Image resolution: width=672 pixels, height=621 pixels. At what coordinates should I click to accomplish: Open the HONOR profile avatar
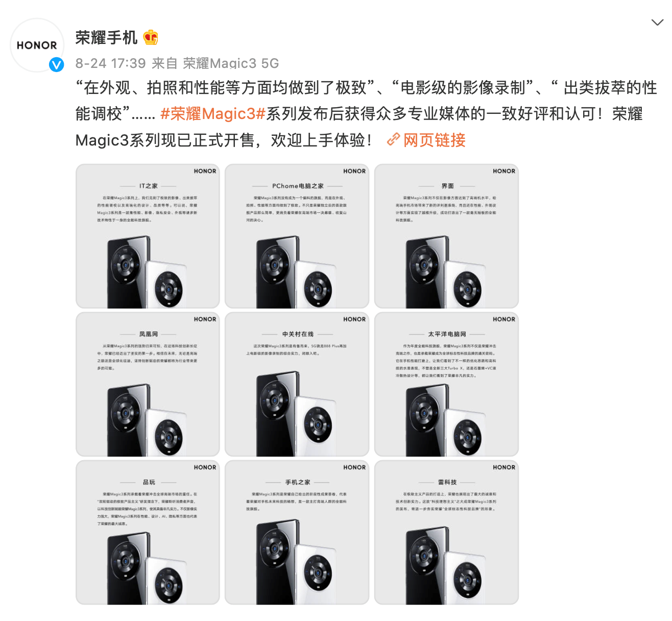coord(37,45)
